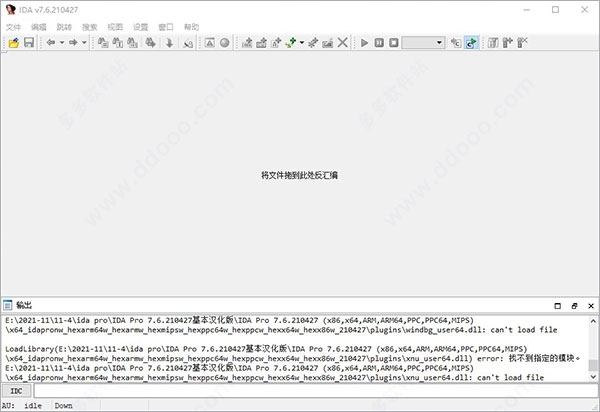Click 输出 scrollbar up arrow

tap(593, 321)
